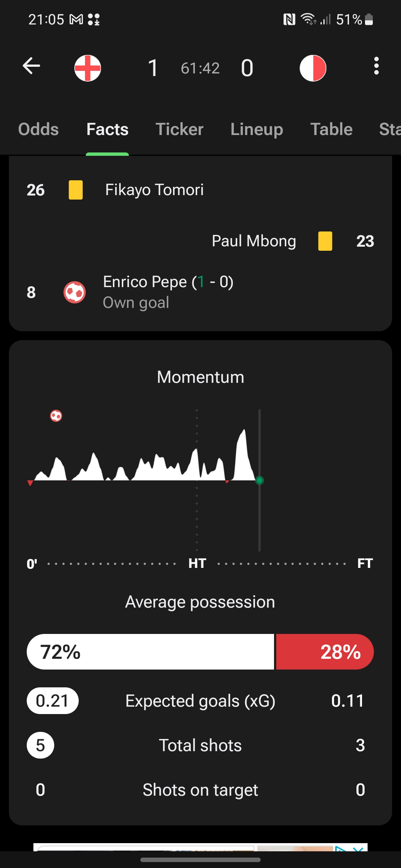Tap the own goal ball icon

click(75, 292)
